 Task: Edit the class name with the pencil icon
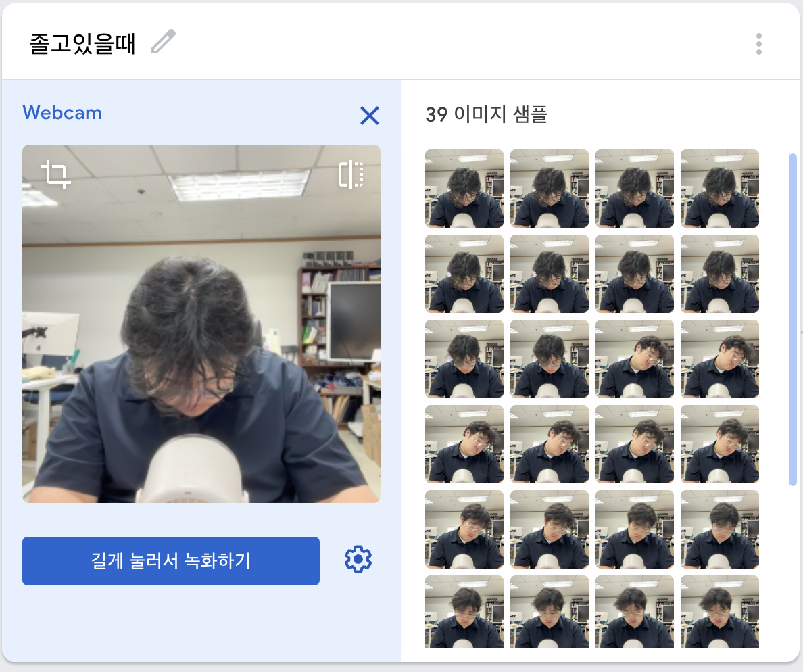[164, 41]
